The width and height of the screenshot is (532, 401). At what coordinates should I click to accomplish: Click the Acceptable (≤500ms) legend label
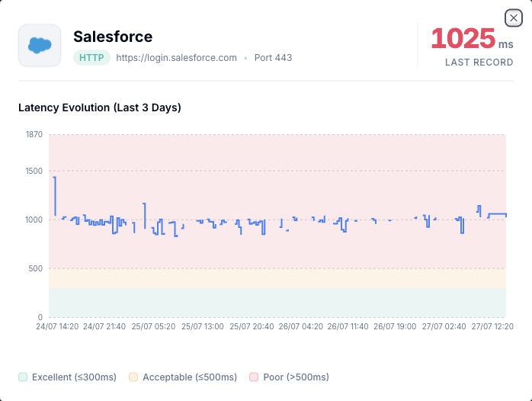[190, 377]
